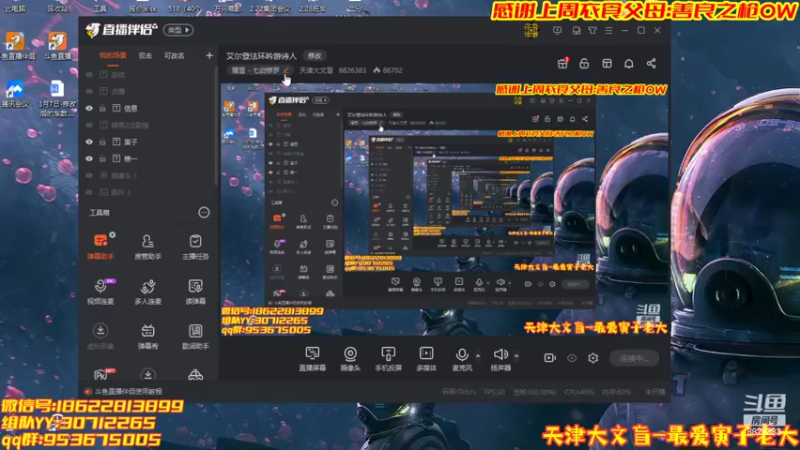Open 斗鱼直播 desktop shortcut
The width and height of the screenshot is (800, 450).
58,46
